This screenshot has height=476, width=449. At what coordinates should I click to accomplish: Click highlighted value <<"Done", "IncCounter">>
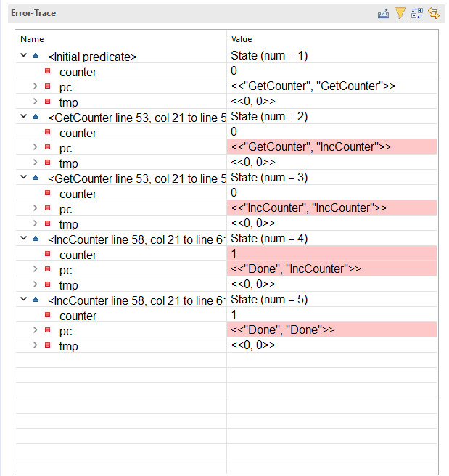(296, 268)
